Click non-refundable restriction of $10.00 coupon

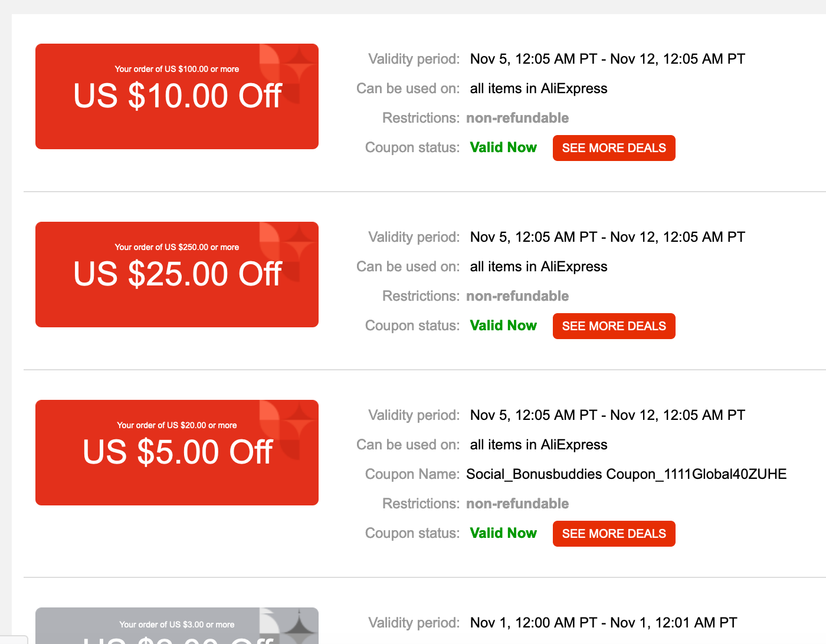(x=517, y=118)
